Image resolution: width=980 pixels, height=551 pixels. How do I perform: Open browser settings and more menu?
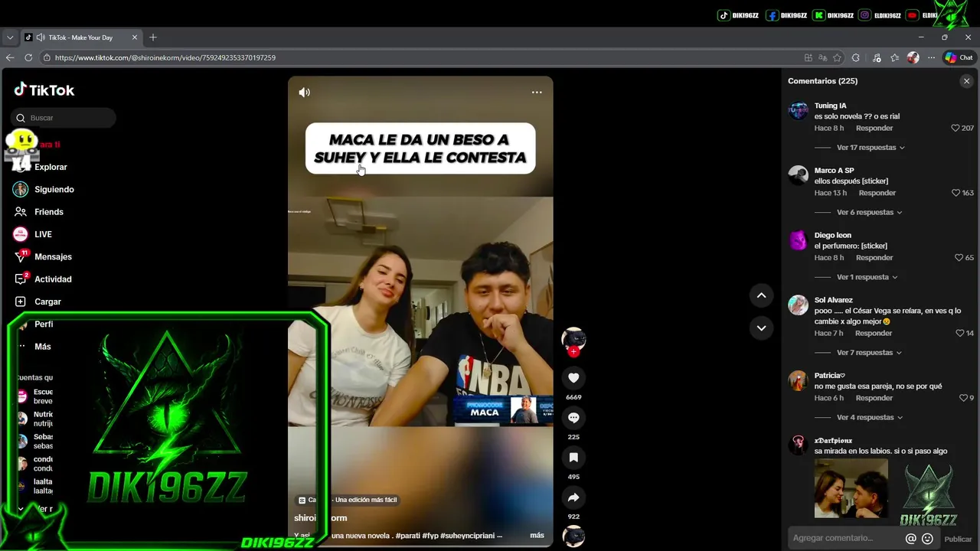tap(931, 57)
